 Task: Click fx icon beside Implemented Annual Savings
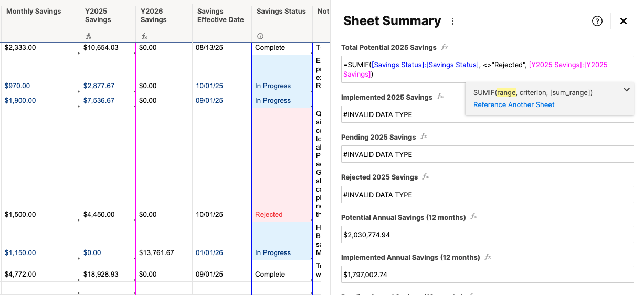pyautogui.click(x=488, y=257)
